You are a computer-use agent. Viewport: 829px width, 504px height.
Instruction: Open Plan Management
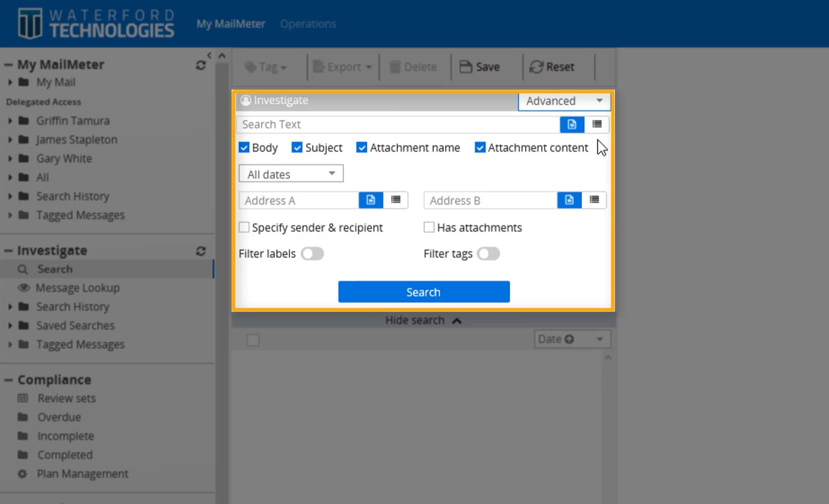82,474
